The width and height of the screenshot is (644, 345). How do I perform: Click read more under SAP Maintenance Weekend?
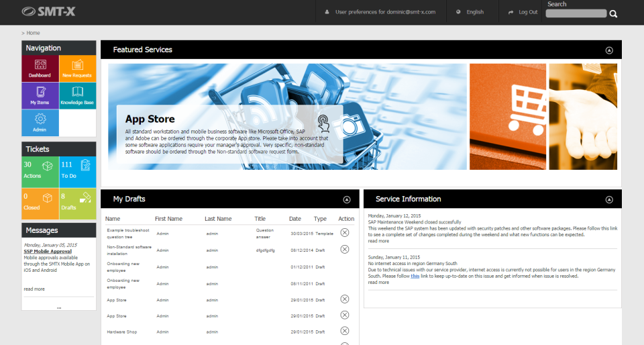pyautogui.click(x=378, y=241)
